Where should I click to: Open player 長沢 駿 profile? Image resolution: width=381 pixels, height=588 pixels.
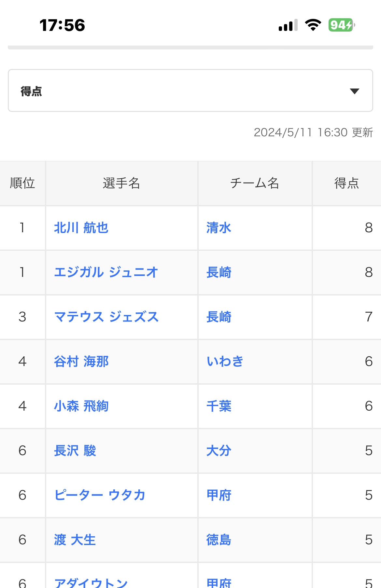(x=75, y=451)
